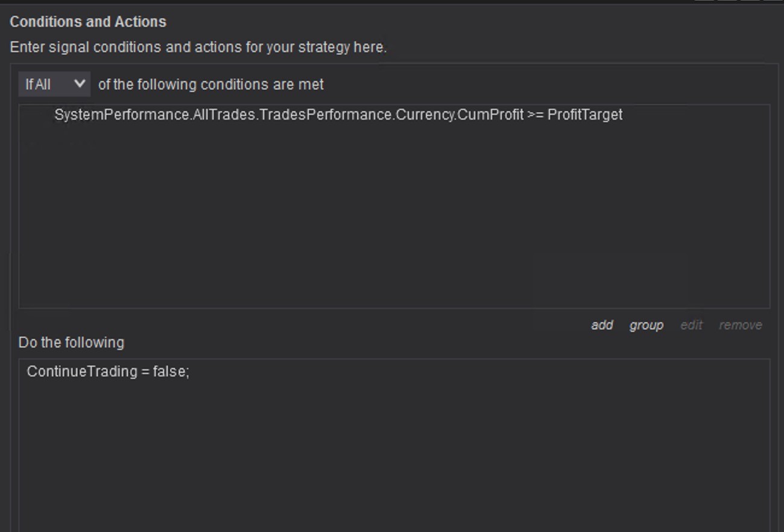The image size is (784, 532).
Task: Select the CumProfit >= ProfitTarget condition row
Action: tap(338, 115)
